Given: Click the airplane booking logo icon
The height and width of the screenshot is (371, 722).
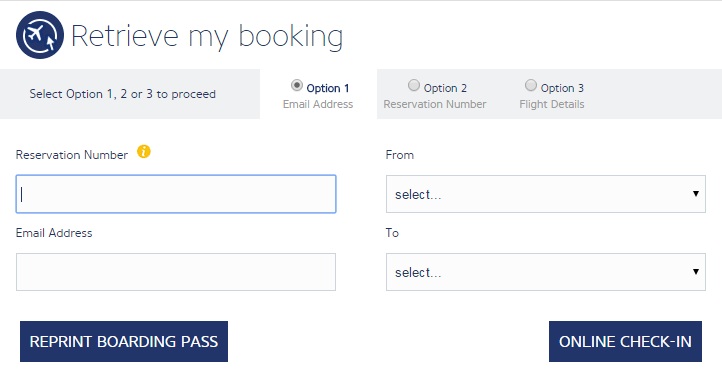Looking at the screenshot, I should [40, 35].
